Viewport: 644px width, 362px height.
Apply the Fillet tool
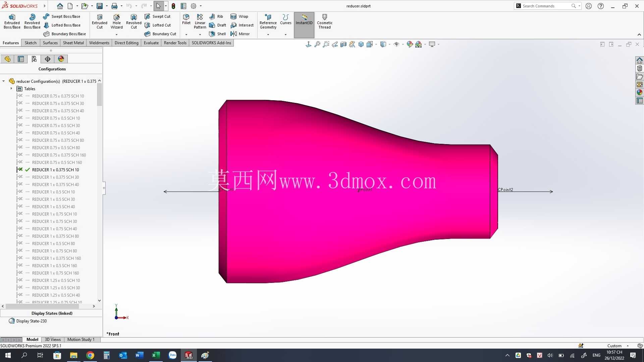click(x=186, y=19)
